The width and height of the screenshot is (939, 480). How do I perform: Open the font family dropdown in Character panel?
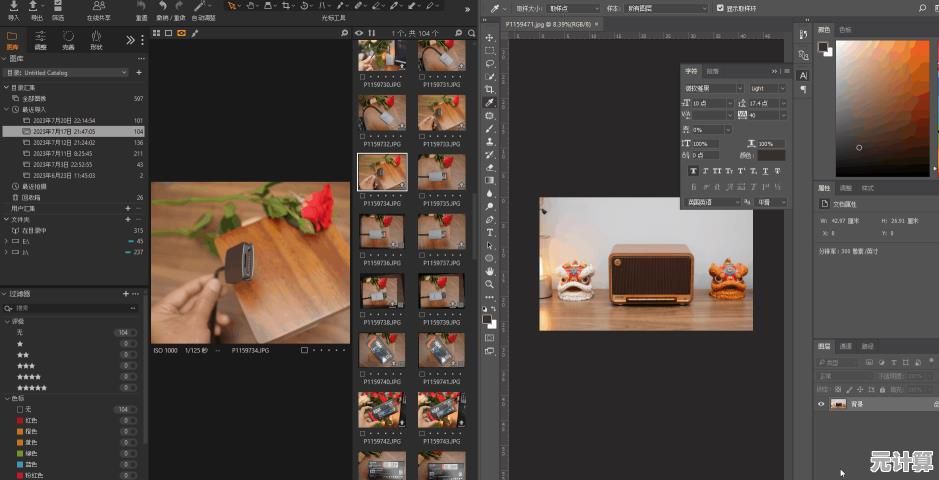[713, 88]
